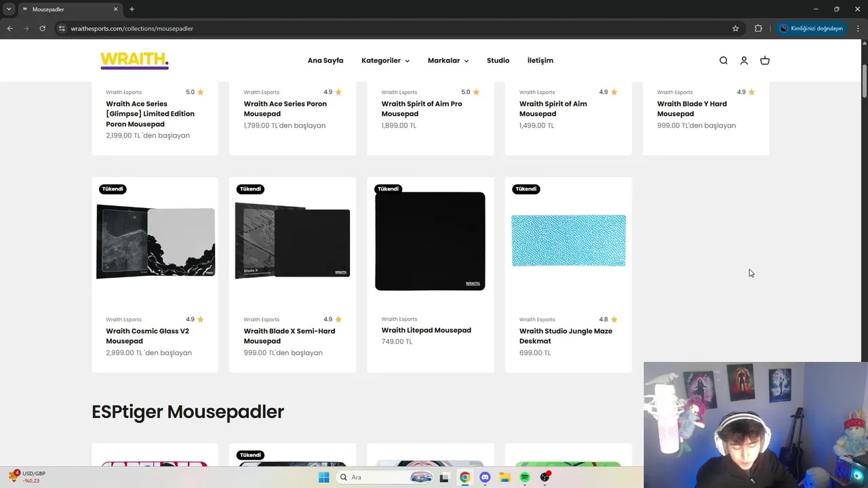This screenshot has width=868, height=488.
Task: Open Wraith Litepad Mousepad link
Action: point(426,330)
